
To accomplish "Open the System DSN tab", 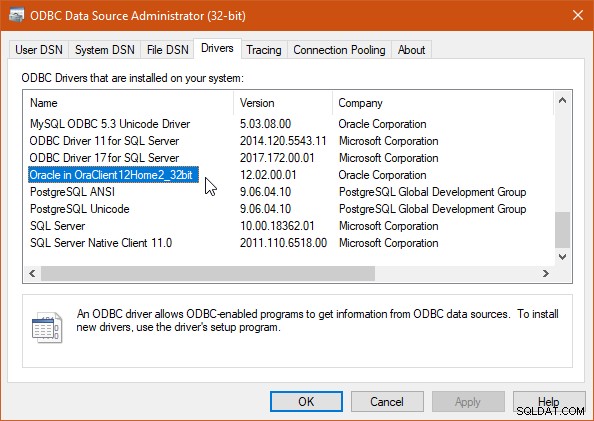I will (105, 50).
